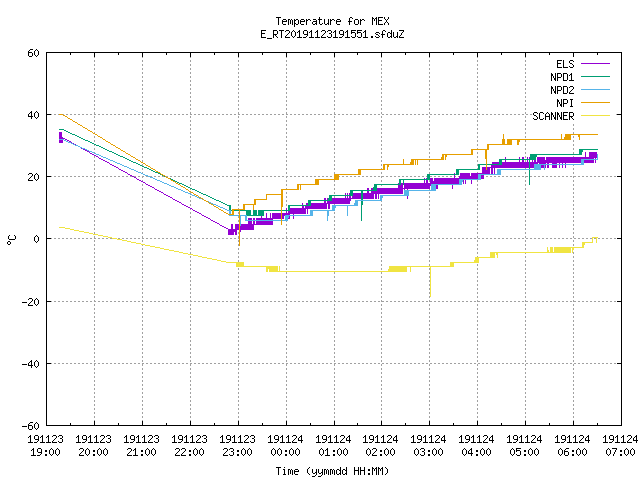
Task: Click the NPI legend label
Action: 565,103
